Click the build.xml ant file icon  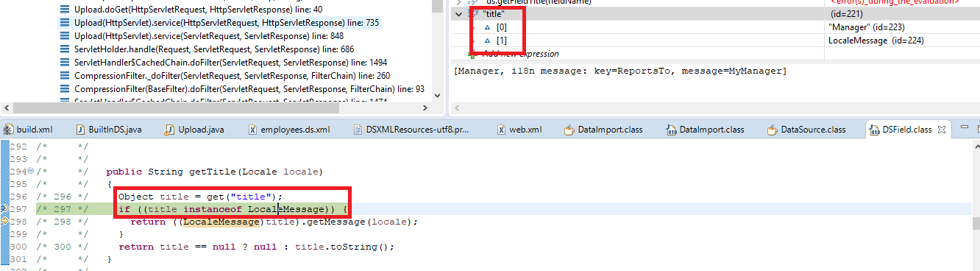coord(8,130)
